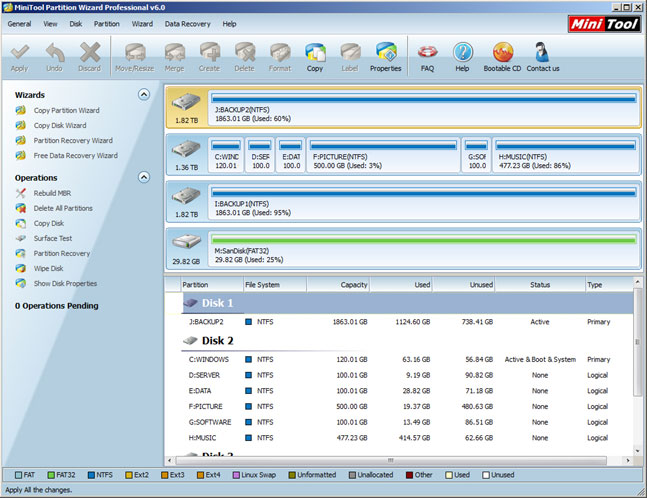Open the Wizard menu
The width and height of the screenshot is (647, 498).
point(142,24)
